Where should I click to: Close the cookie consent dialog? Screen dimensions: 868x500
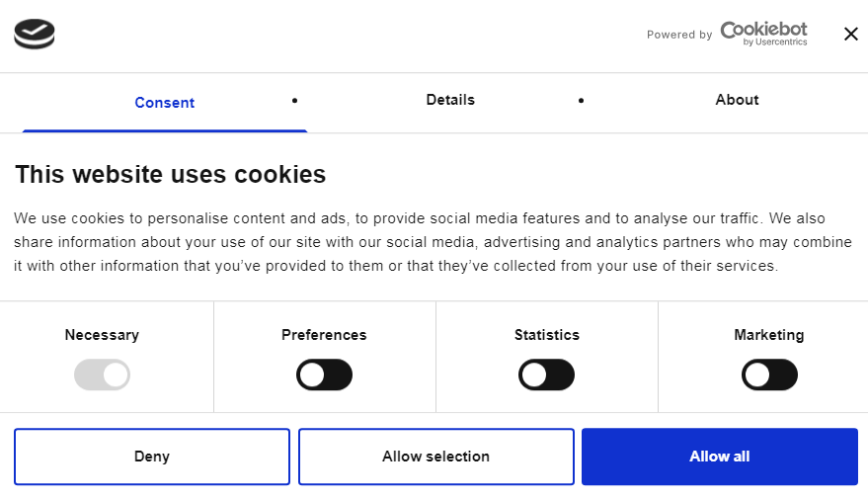pos(851,35)
